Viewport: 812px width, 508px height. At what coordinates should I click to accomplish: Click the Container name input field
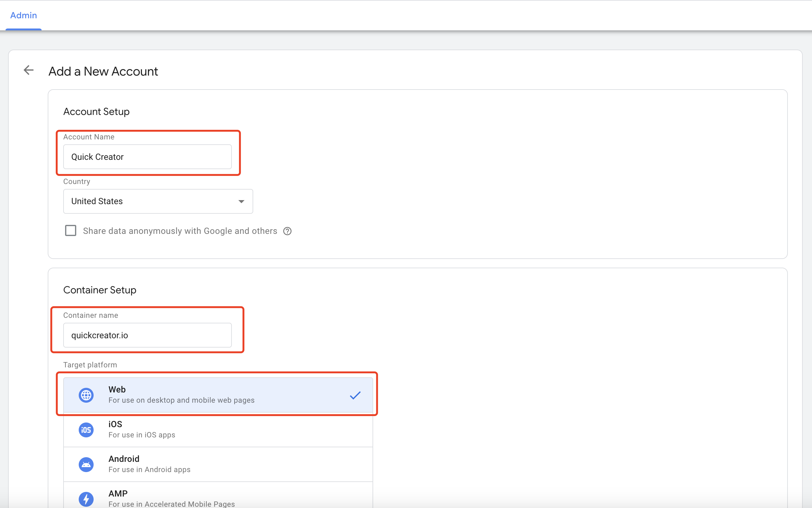[x=147, y=335]
